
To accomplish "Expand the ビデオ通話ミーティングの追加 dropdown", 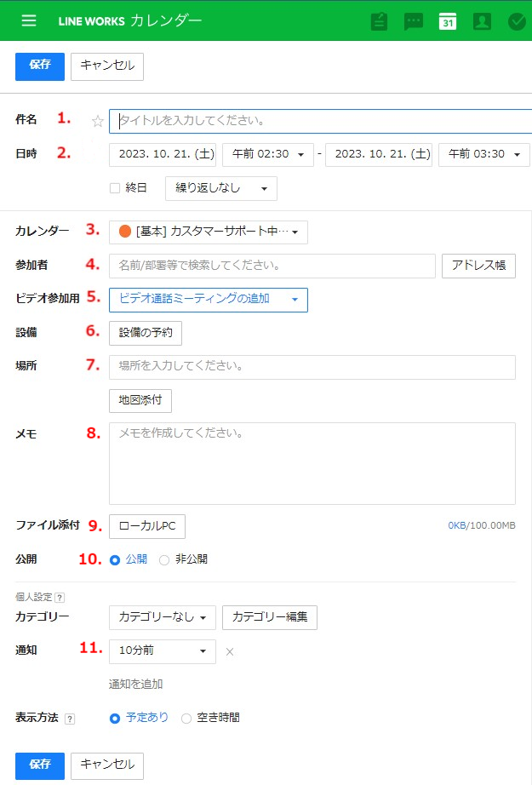I will [208, 300].
